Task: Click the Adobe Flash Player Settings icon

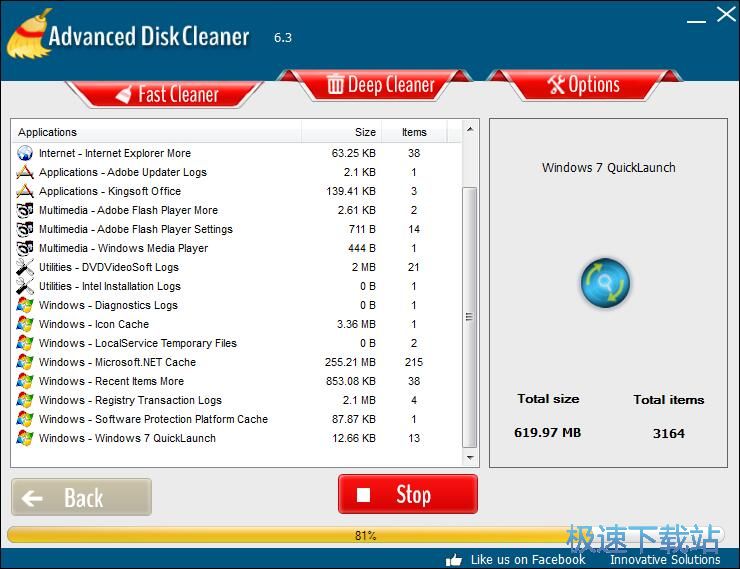Action: (x=25, y=229)
